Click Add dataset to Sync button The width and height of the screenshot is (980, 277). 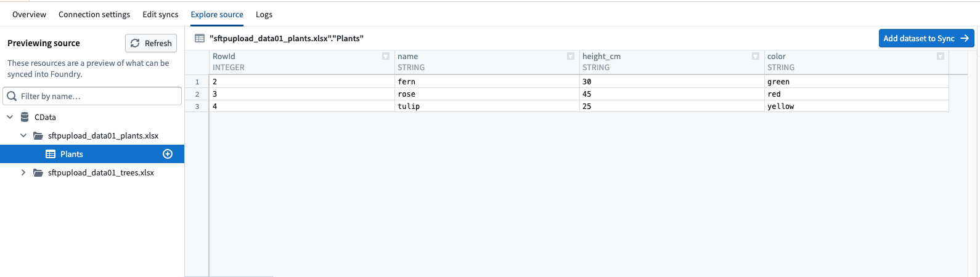click(926, 38)
